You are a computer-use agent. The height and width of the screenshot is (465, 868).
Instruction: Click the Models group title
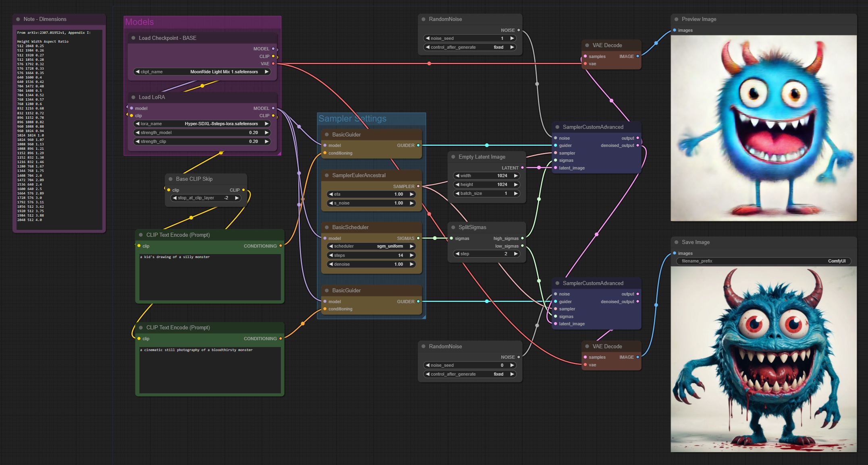pos(139,22)
